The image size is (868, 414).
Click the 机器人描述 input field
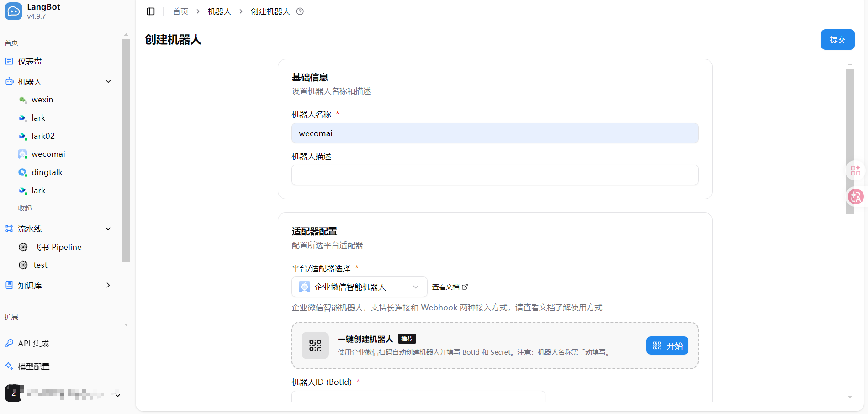coord(495,175)
